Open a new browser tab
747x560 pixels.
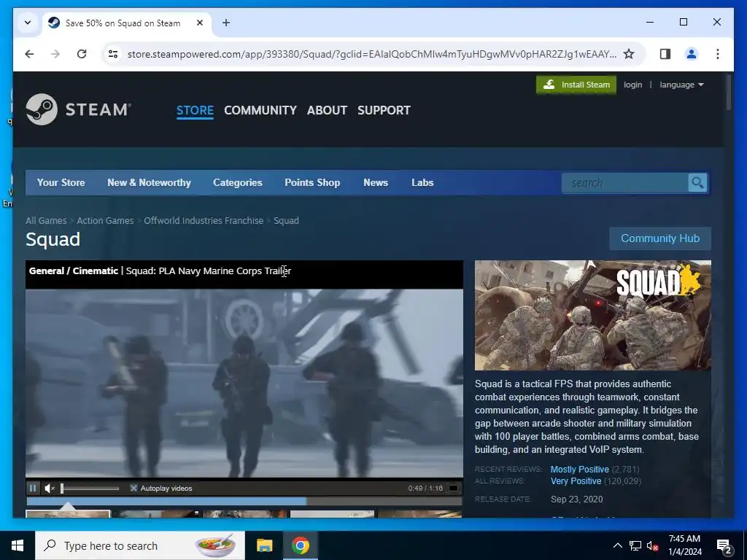pyautogui.click(x=226, y=23)
